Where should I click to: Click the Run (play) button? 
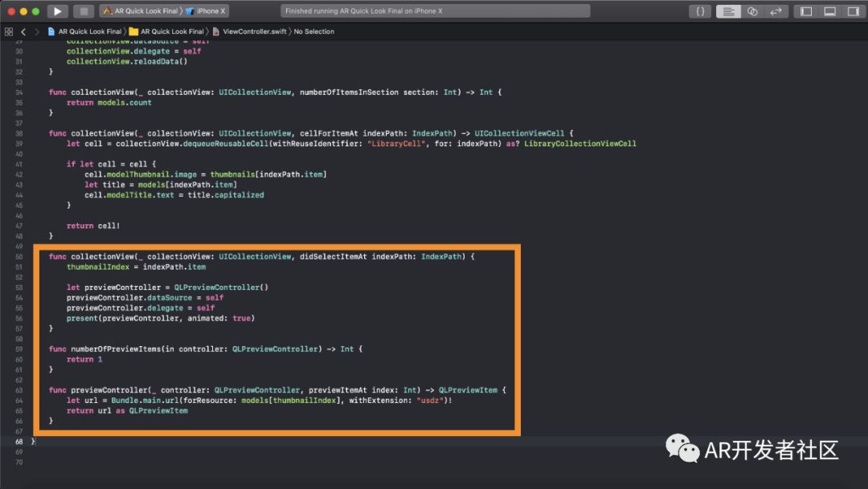[57, 11]
